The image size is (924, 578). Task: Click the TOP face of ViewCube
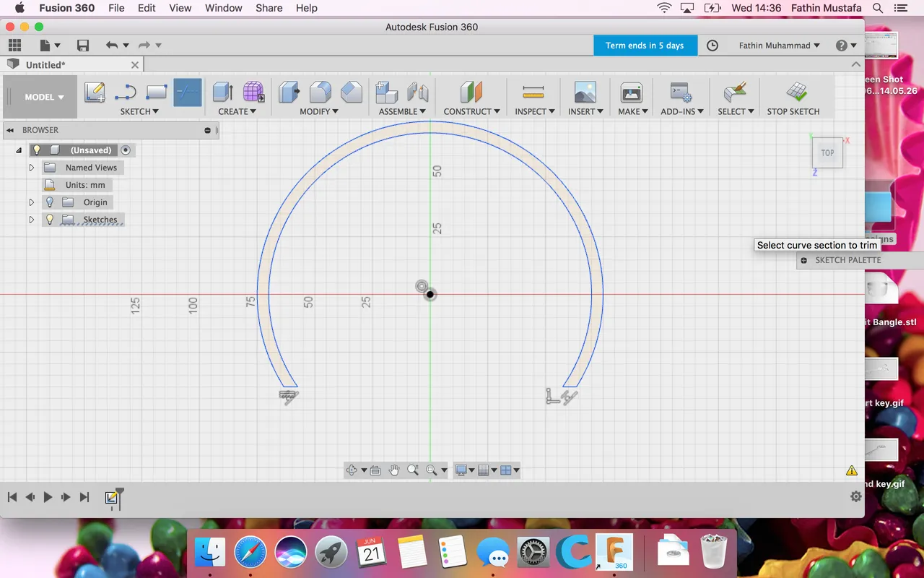pos(827,153)
